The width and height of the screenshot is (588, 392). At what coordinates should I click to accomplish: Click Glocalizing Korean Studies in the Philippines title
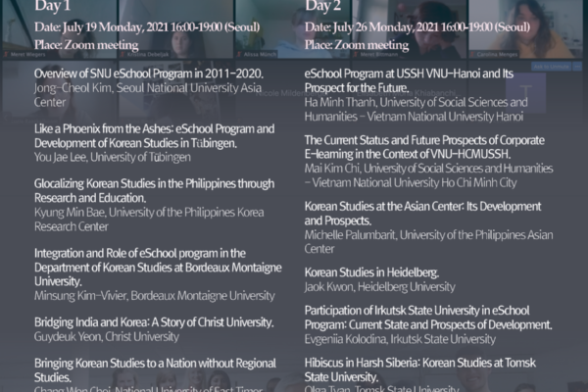click(x=154, y=190)
